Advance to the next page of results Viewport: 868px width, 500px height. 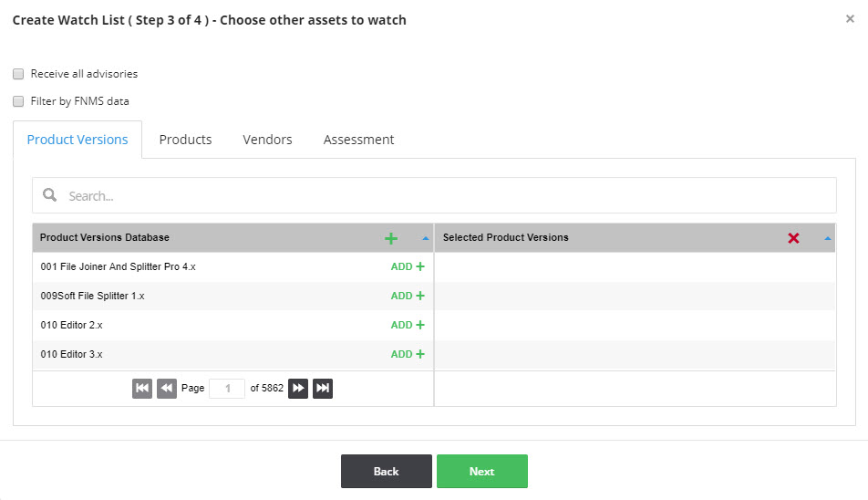point(298,389)
